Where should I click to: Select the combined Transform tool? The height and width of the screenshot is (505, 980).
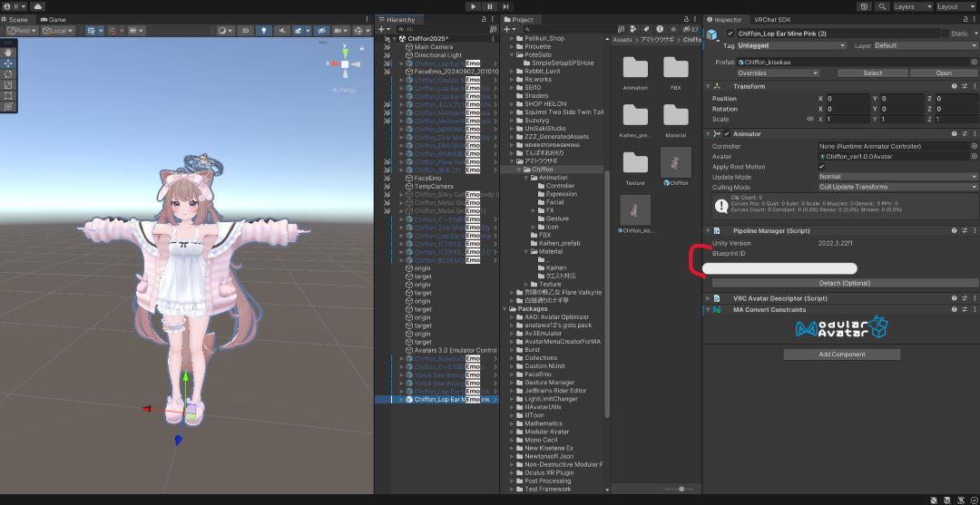[x=8, y=107]
